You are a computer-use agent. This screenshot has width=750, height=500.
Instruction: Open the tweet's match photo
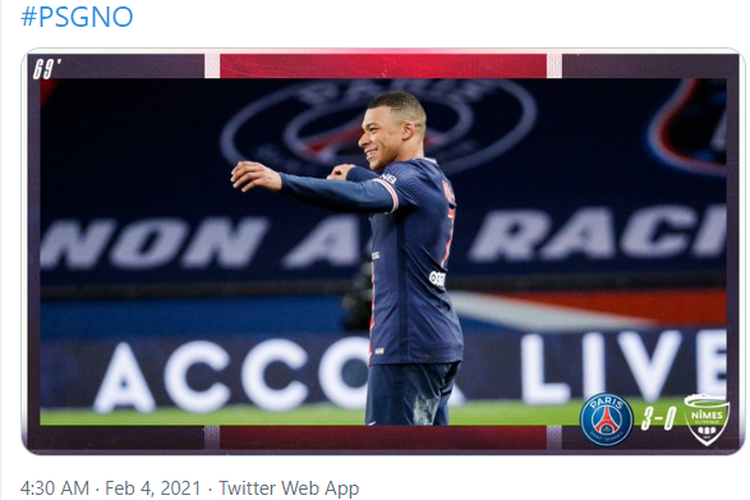383,252
